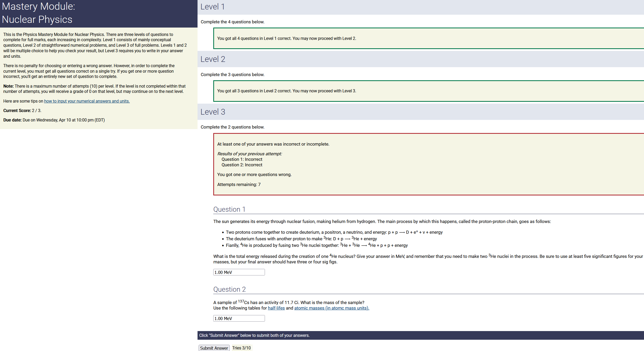Focus the Question 2 answer input field
644x351 pixels.
coord(239,318)
